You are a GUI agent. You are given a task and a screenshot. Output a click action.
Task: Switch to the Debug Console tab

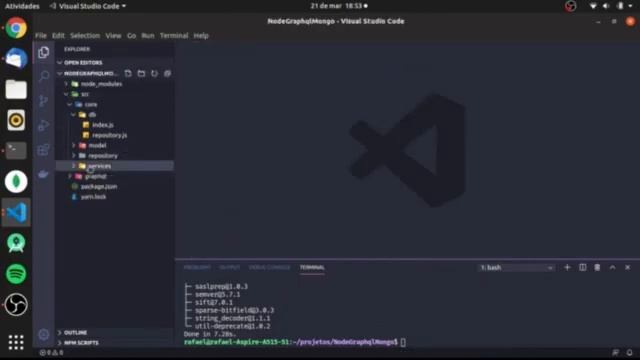pos(269,267)
